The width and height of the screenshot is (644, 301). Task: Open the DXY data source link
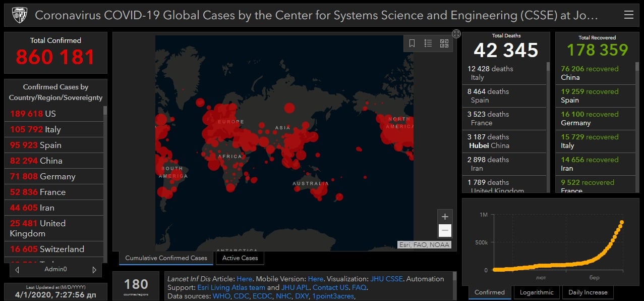[302, 296]
